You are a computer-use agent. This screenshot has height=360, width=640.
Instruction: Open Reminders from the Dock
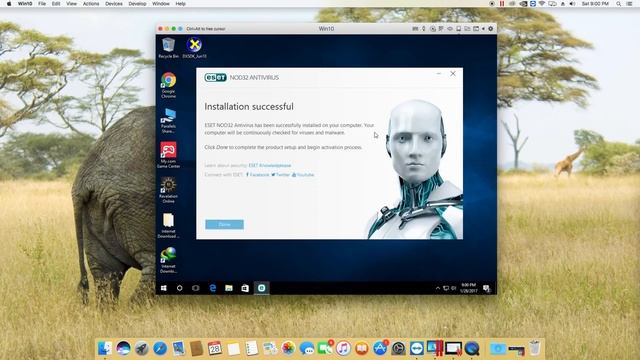click(x=252, y=348)
